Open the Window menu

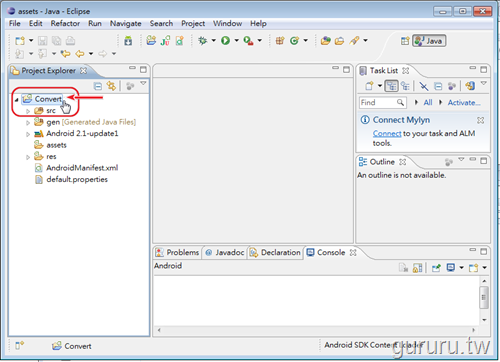(228, 24)
